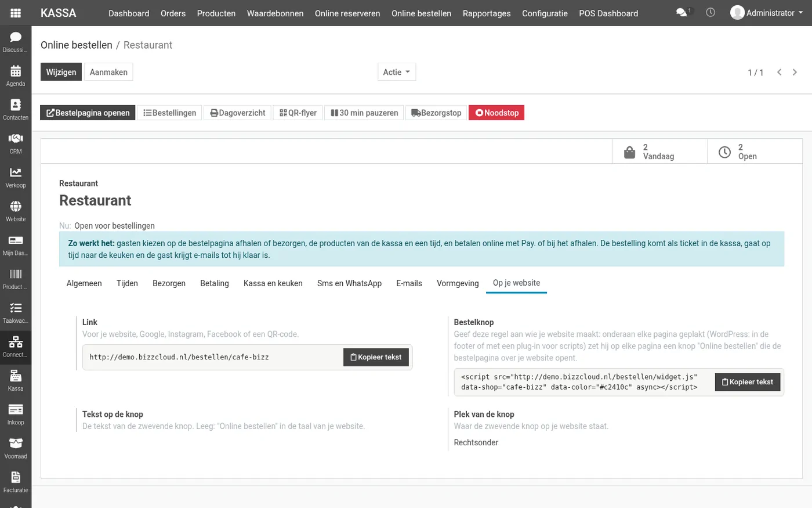Open Taakwachtrij app in sidebar

pyautogui.click(x=16, y=313)
